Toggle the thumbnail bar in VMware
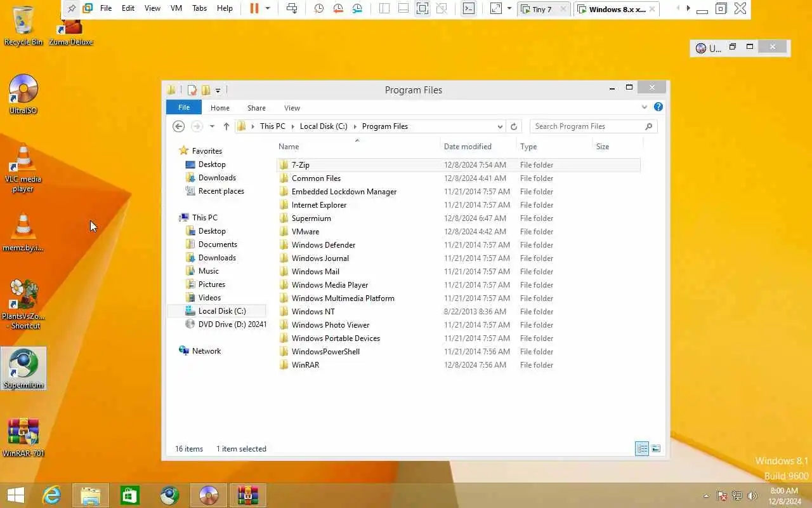This screenshot has width=812, height=508. [x=403, y=8]
